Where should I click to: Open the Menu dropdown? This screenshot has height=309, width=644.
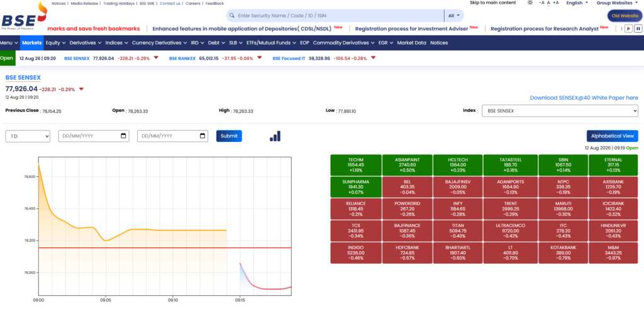coord(9,43)
